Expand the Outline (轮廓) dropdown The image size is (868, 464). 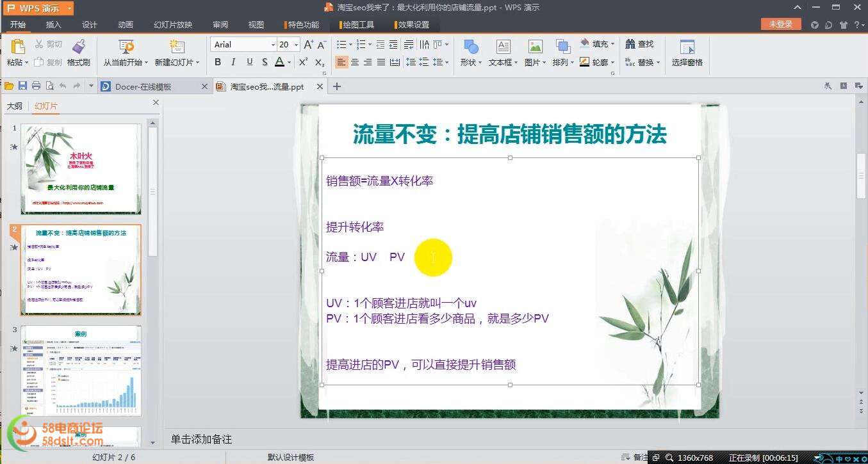pyautogui.click(x=612, y=63)
